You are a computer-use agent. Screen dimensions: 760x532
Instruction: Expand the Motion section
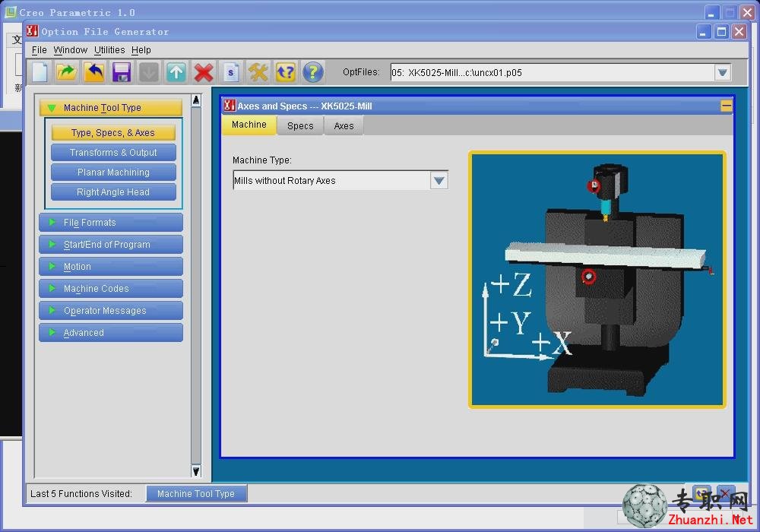click(111, 267)
